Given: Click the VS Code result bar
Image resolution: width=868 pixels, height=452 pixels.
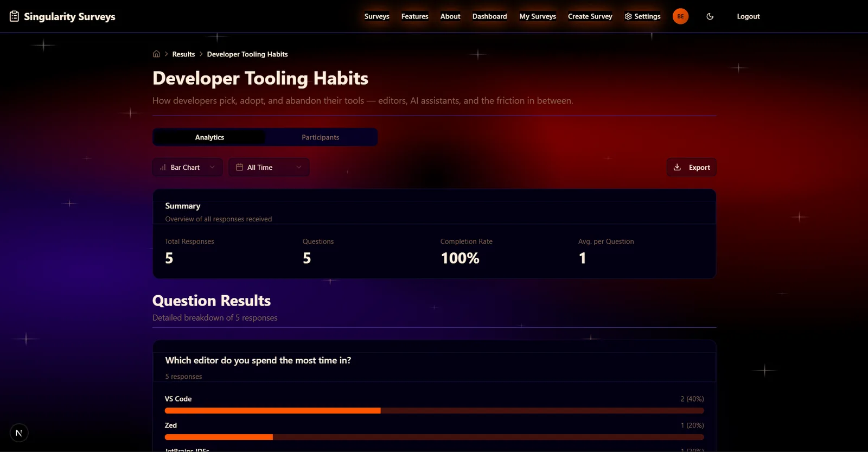Looking at the screenshot, I should pos(434,411).
